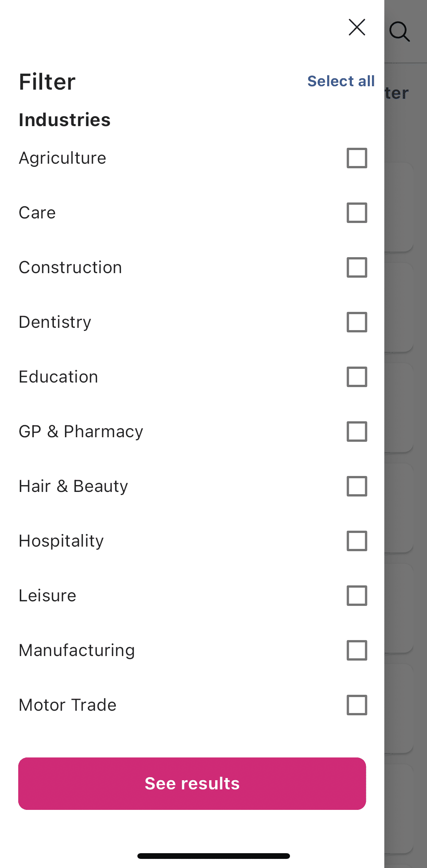Tick the GP & Pharmacy checkbox
This screenshot has width=427, height=868.
(x=357, y=432)
